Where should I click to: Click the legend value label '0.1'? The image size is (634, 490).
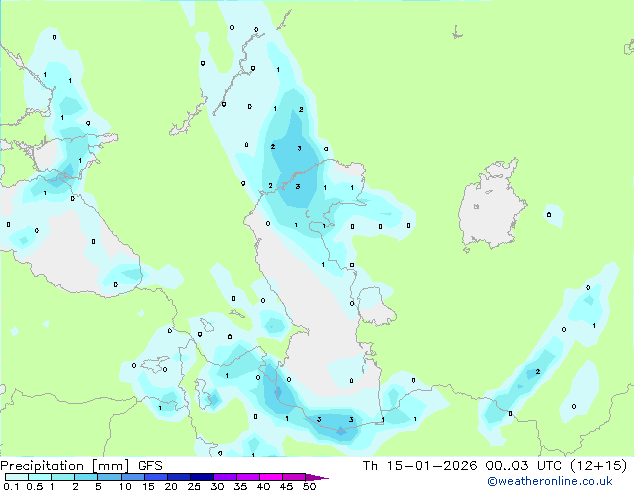(x=11, y=486)
